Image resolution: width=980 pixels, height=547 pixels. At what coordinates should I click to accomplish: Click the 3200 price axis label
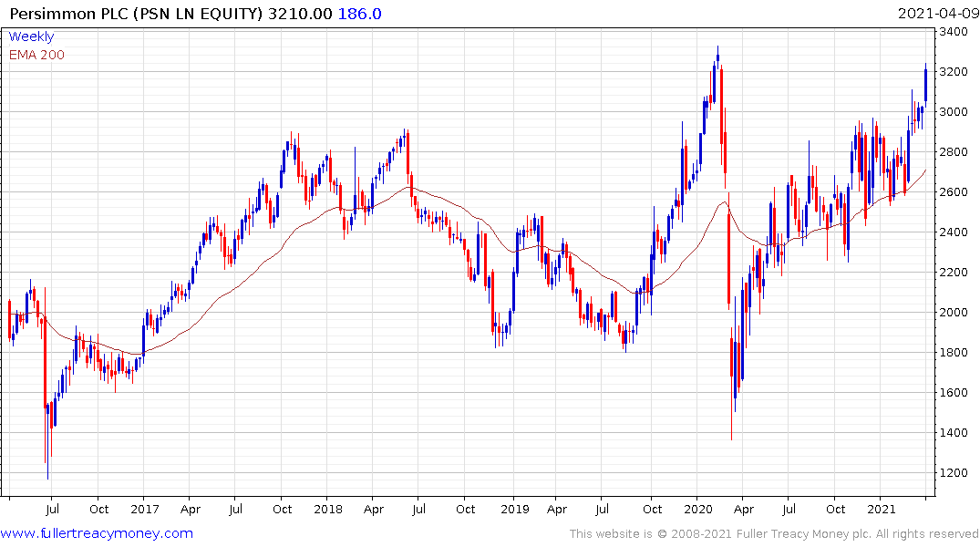(x=954, y=72)
